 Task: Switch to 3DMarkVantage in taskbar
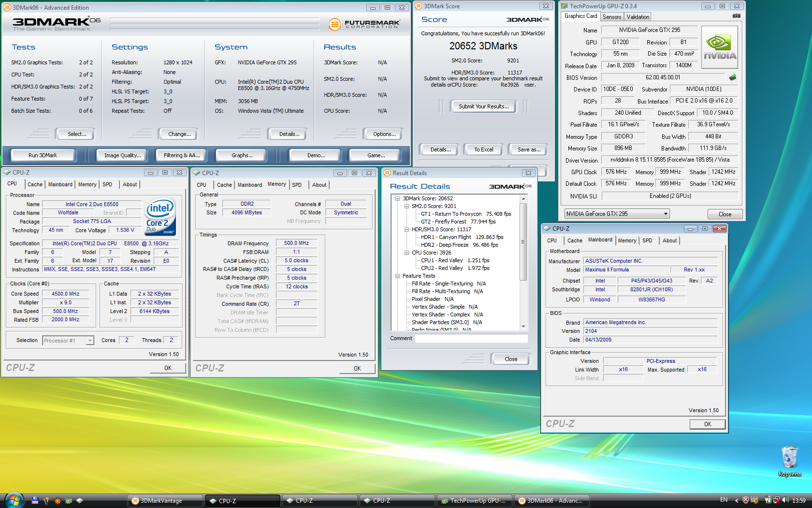point(165,501)
